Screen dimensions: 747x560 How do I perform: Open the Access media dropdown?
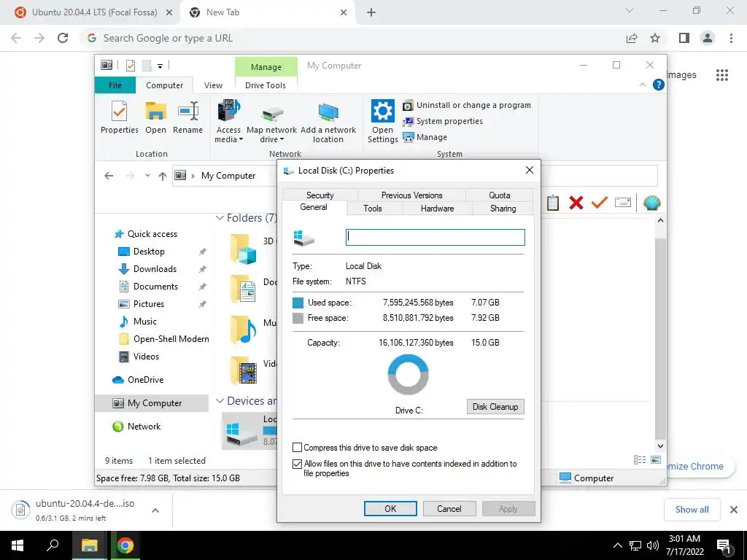pos(228,122)
